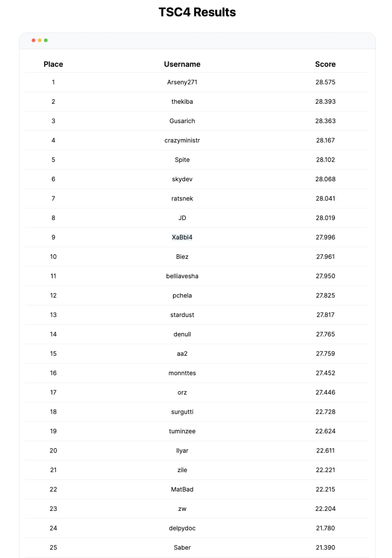Screen dimensions: 392x558
Task: Click the score 22.728
Action: (325, 412)
